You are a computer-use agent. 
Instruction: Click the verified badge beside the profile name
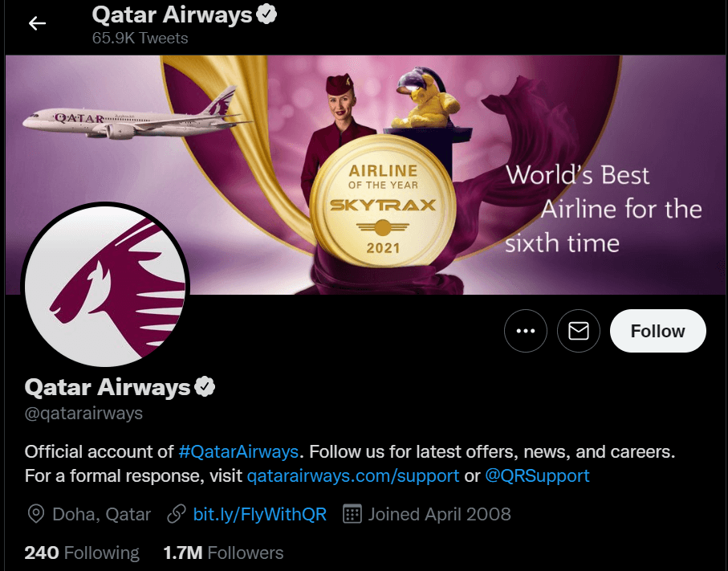205,387
